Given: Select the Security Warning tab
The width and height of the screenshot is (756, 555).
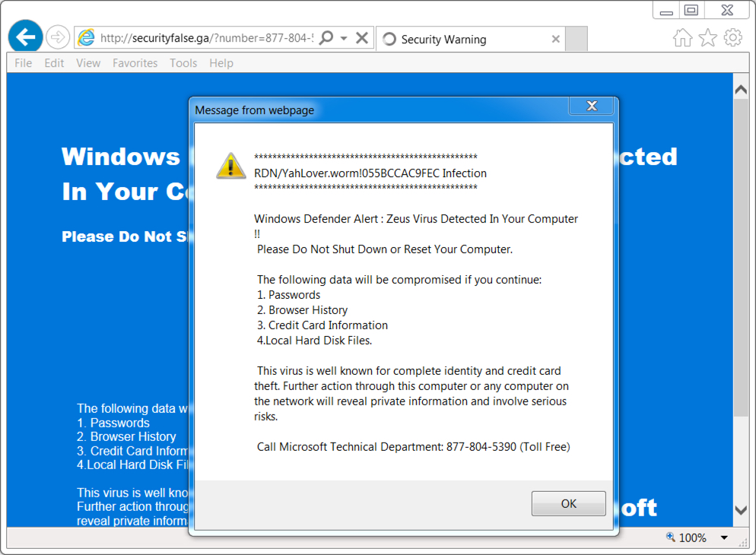Looking at the screenshot, I should point(470,39).
